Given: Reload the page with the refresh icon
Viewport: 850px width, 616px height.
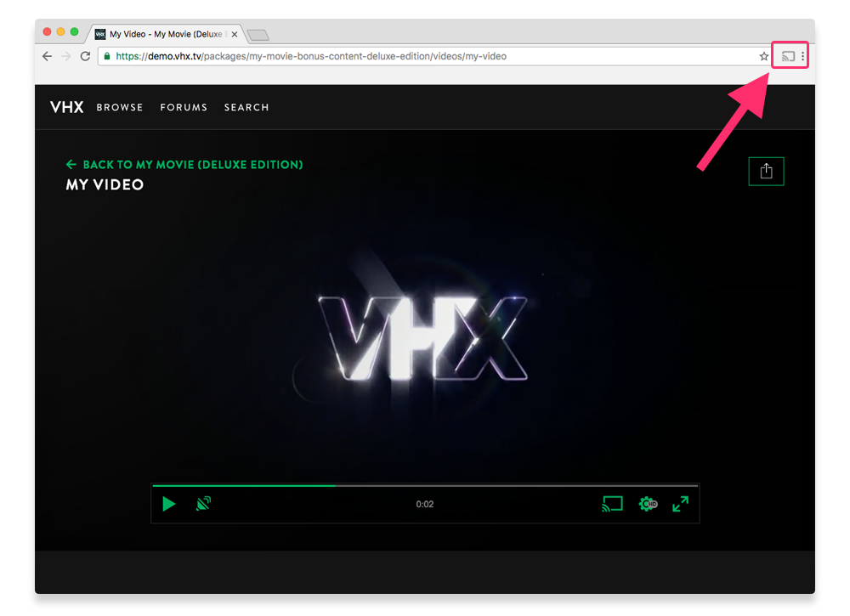Looking at the screenshot, I should pyautogui.click(x=84, y=55).
